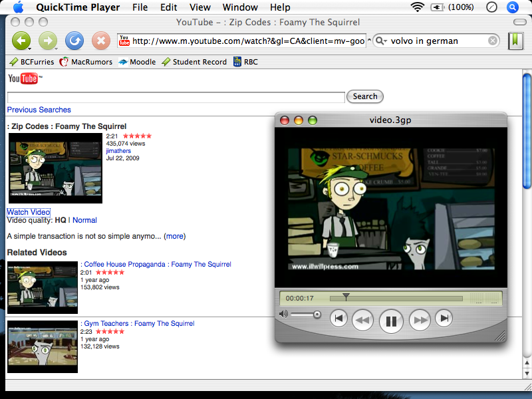
Task: Open the RBC bookmark
Action: click(245, 62)
